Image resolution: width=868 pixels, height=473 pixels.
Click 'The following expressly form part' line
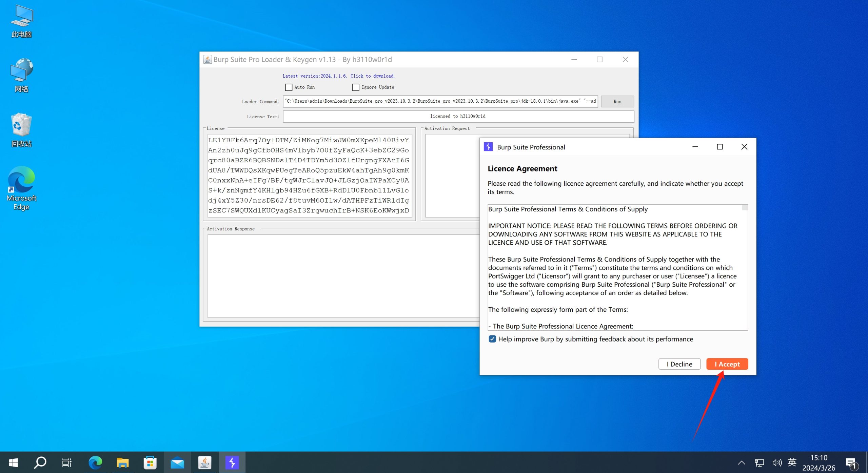tap(558, 309)
